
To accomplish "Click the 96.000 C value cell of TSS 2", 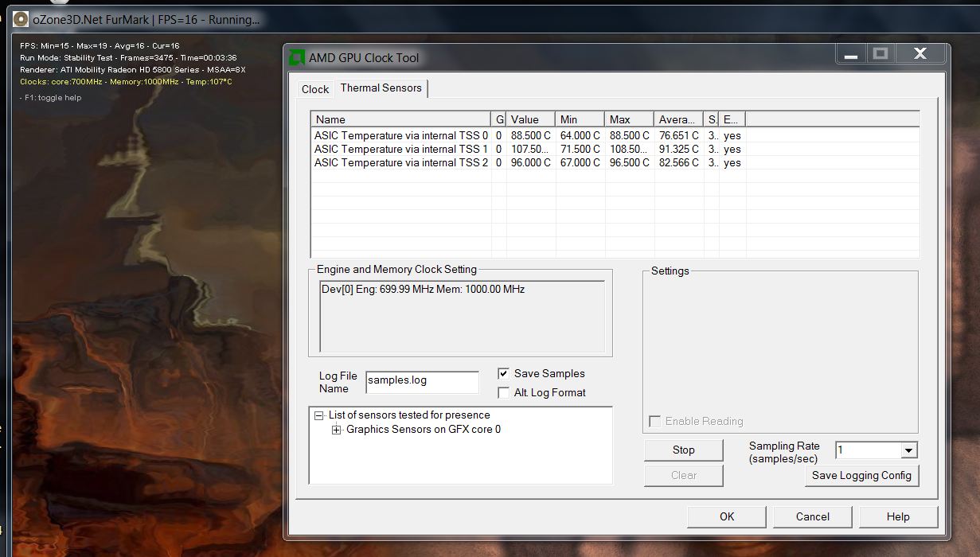I will pos(531,162).
